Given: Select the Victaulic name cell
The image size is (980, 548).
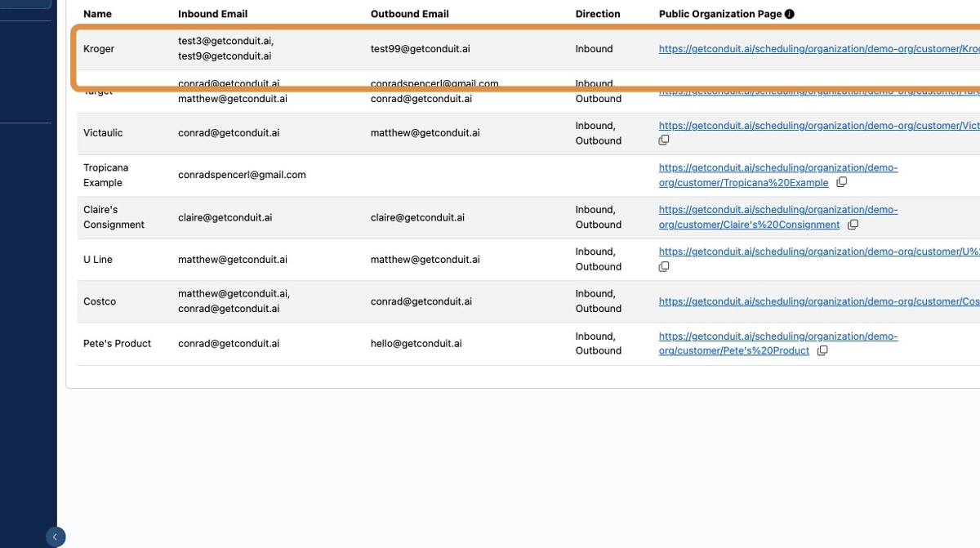Looking at the screenshot, I should click(103, 132).
